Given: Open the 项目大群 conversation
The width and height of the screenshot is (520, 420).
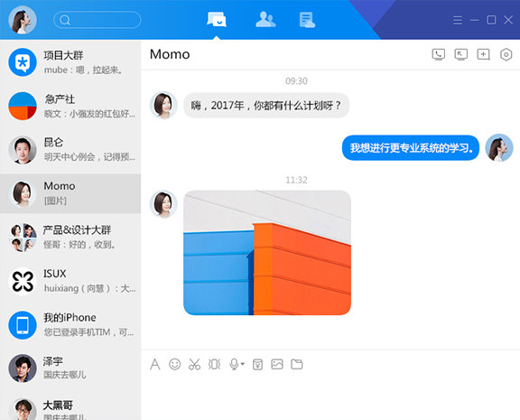Looking at the screenshot, I should 70,62.
